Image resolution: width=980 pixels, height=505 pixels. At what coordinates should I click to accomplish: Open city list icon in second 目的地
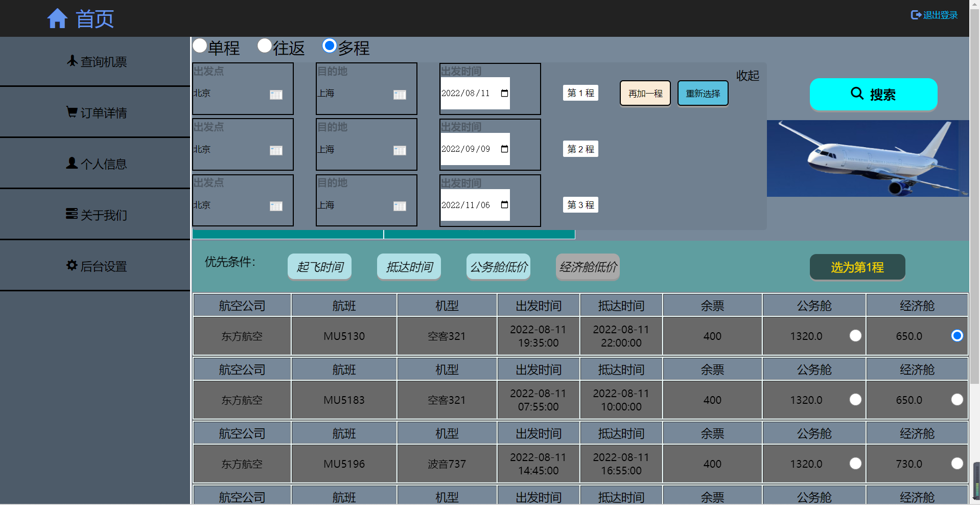point(400,150)
